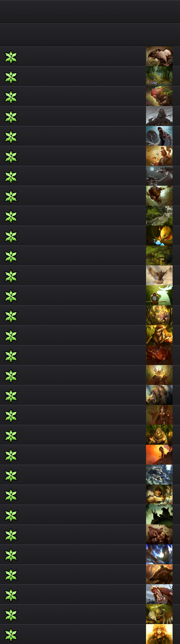The height and width of the screenshot is (644, 180).
Task: Select the mossy waterfall landscape thumbnail
Action: point(159,216)
